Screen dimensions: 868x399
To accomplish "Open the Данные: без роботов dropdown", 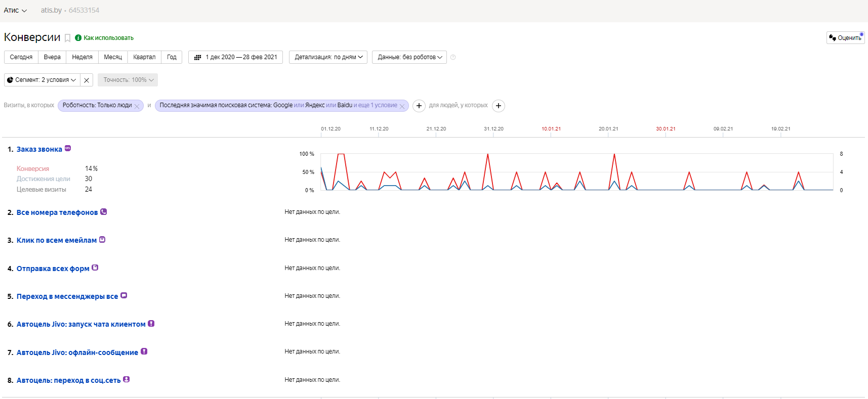I will pyautogui.click(x=409, y=57).
